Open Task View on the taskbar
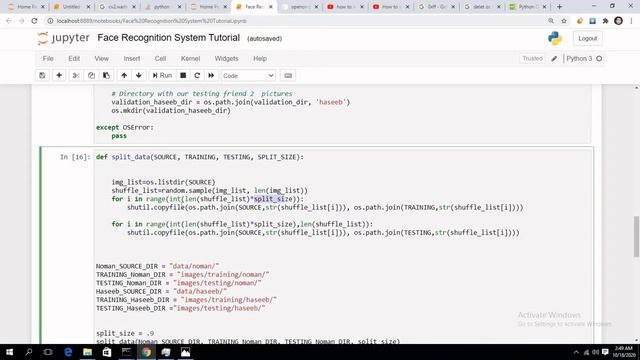Screen dimensions: 640x360 coord(48,352)
